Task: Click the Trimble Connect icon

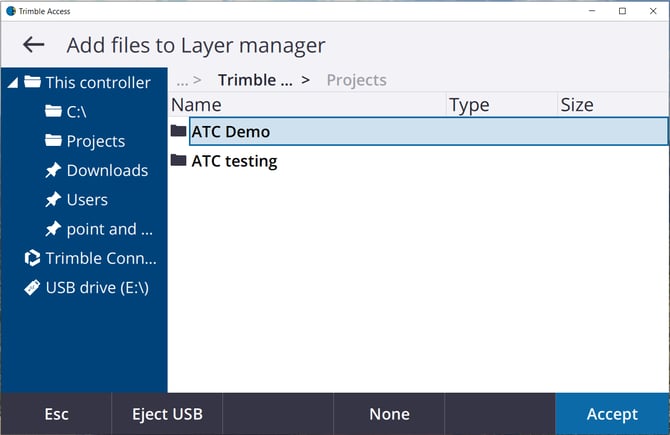Action: (x=32, y=259)
